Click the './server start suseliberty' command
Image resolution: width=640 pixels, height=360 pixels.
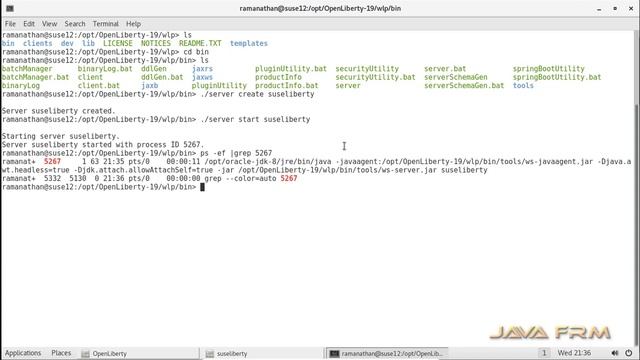pos(255,120)
